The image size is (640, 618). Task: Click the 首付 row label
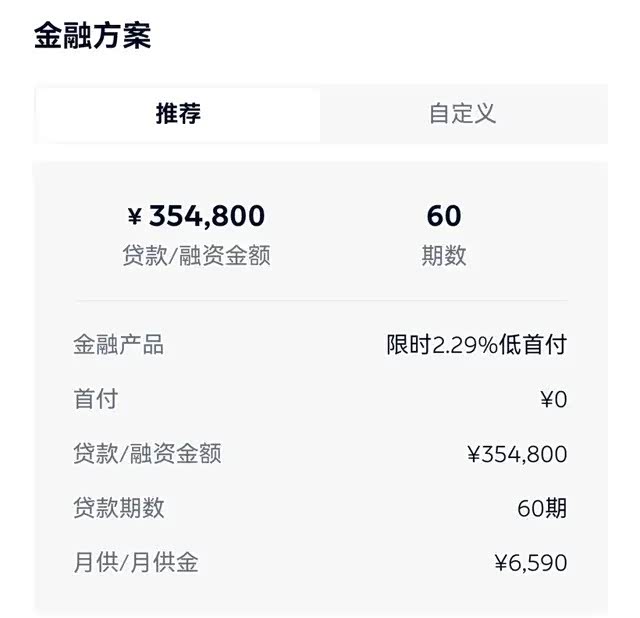pyautogui.click(x=96, y=400)
